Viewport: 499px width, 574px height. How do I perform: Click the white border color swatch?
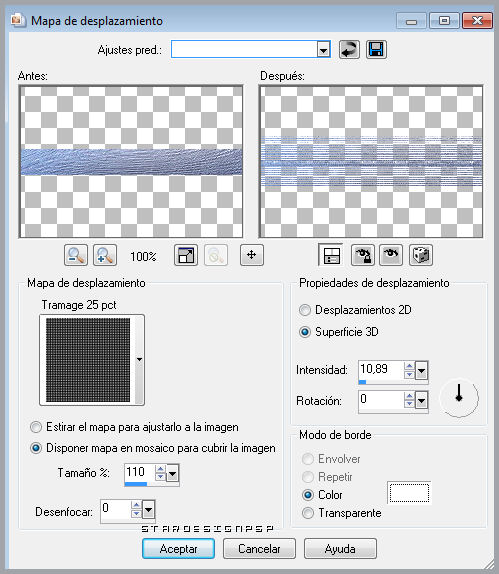[409, 493]
